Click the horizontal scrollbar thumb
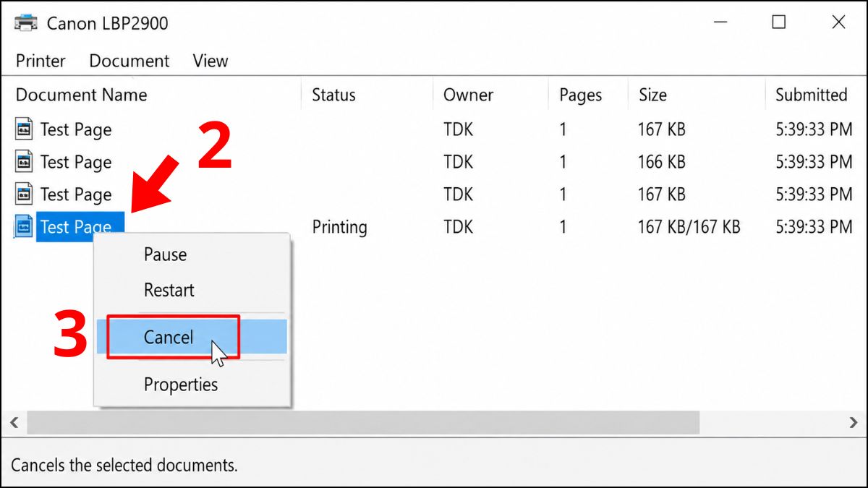This screenshot has width=868, height=488. [x=363, y=422]
